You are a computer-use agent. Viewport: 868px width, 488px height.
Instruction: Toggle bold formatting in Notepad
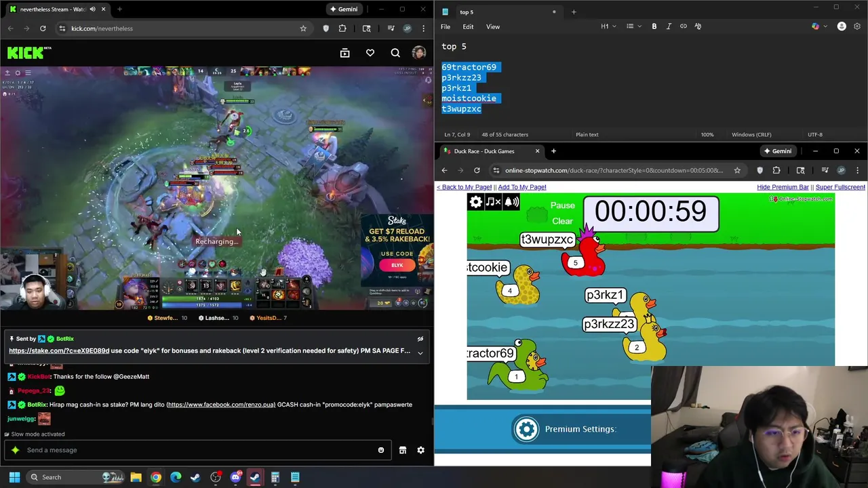[654, 26]
